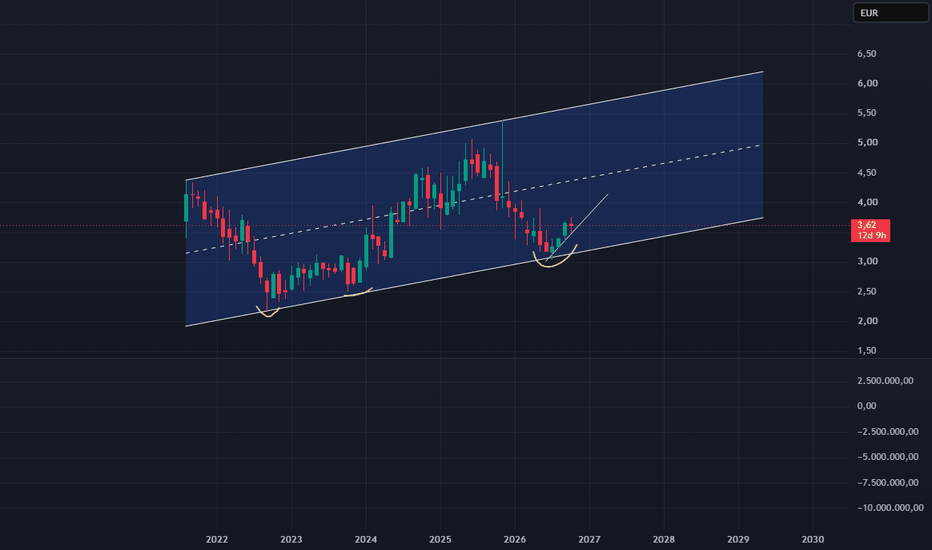Click the 2.500.000,00 indicator scale label

tap(885, 381)
